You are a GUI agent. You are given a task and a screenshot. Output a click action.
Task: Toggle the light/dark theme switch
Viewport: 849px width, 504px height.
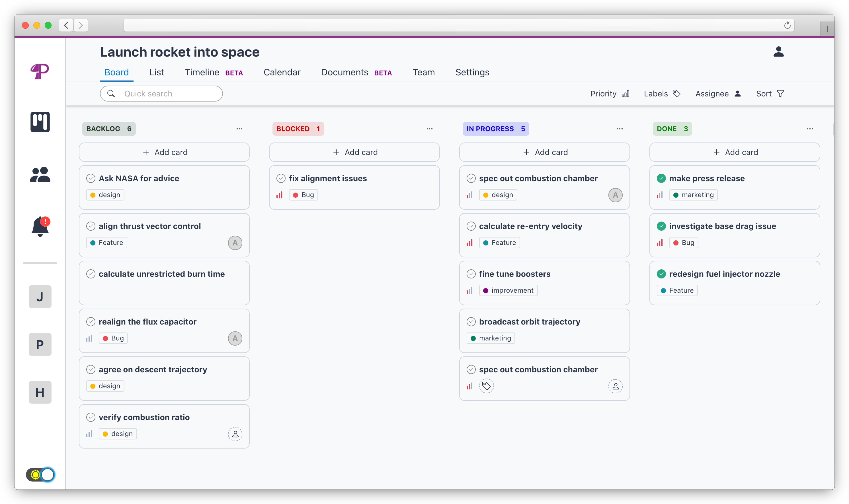(40, 474)
